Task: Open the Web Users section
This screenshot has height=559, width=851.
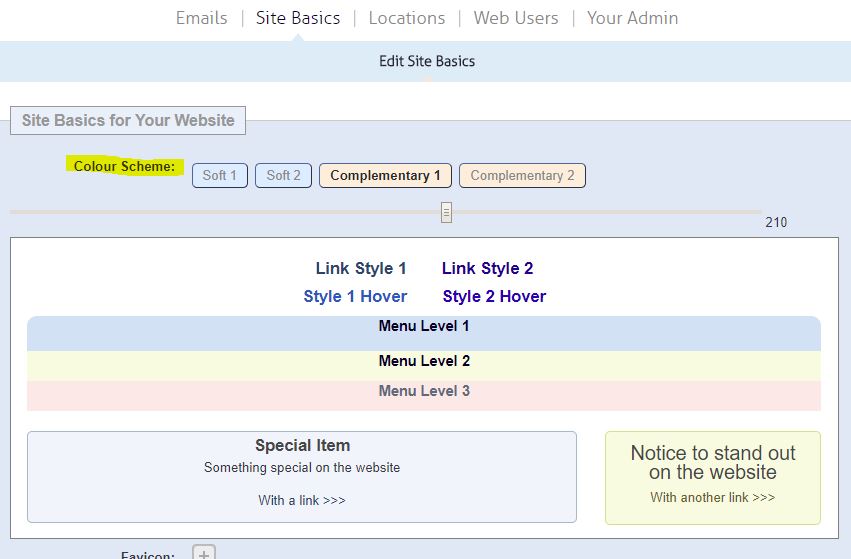Action: pos(516,18)
